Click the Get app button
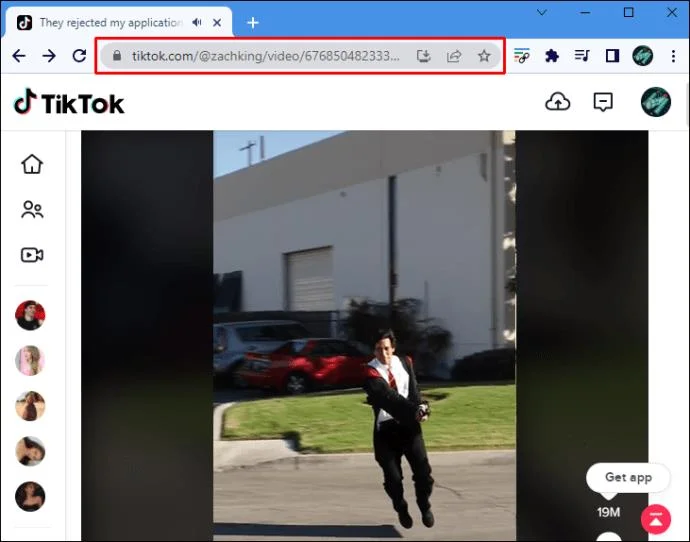 click(628, 477)
